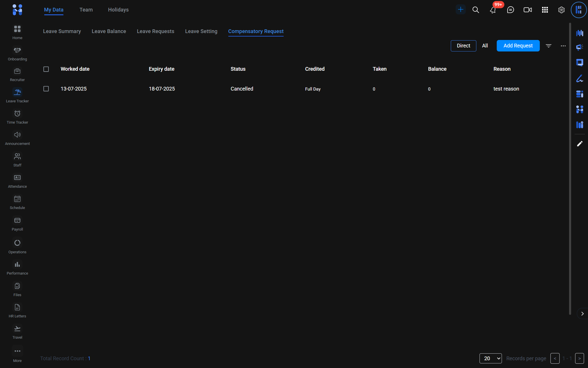Switch to the Leave Balance tab
This screenshot has height=368, width=588.
pyautogui.click(x=109, y=31)
